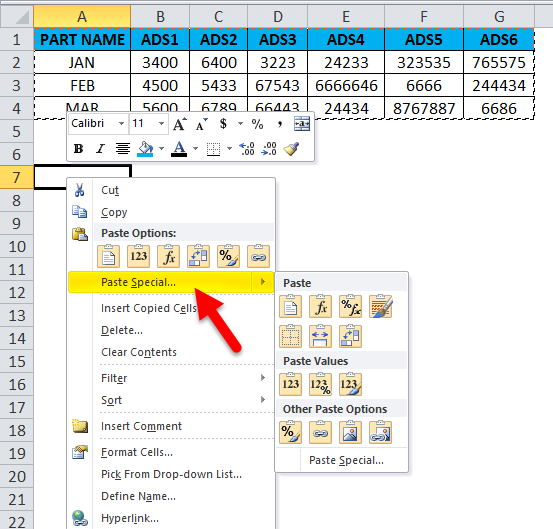Increase decimal places in mini toolbar
This screenshot has width=553, height=529.
click(x=247, y=149)
